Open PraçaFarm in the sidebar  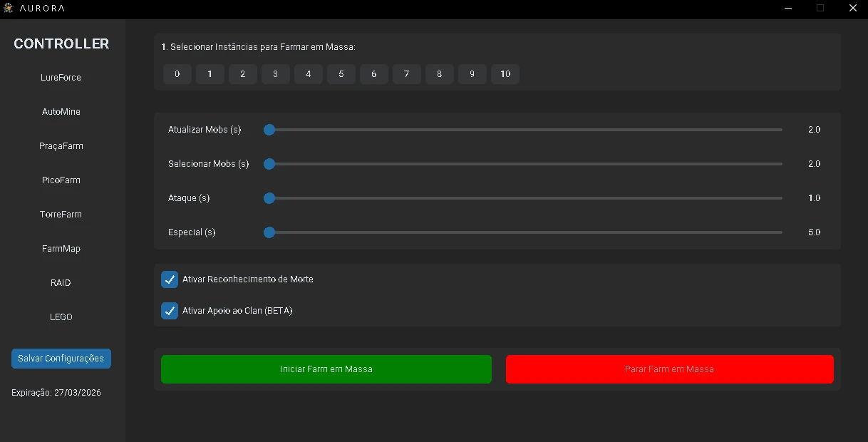61,146
